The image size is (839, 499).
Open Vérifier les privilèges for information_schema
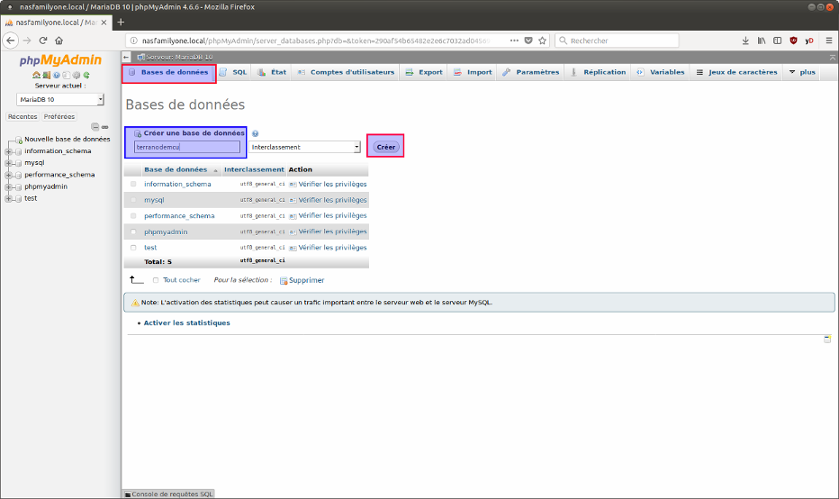click(332, 184)
